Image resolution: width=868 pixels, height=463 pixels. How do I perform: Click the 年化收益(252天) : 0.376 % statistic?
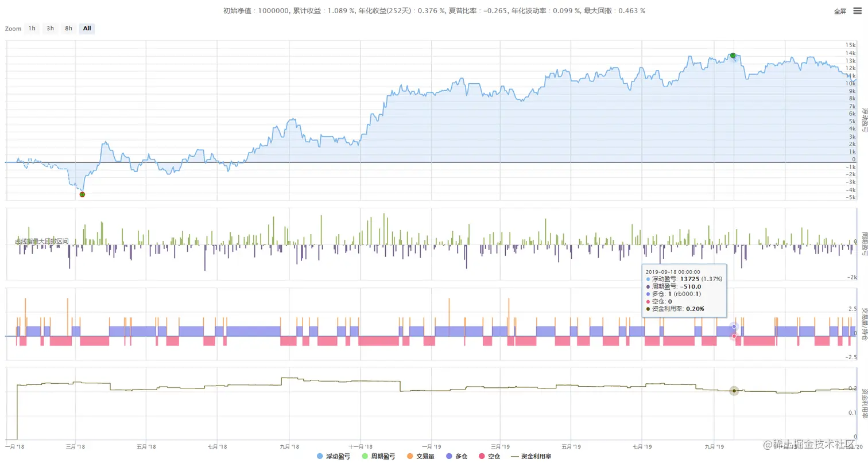(x=402, y=11)
